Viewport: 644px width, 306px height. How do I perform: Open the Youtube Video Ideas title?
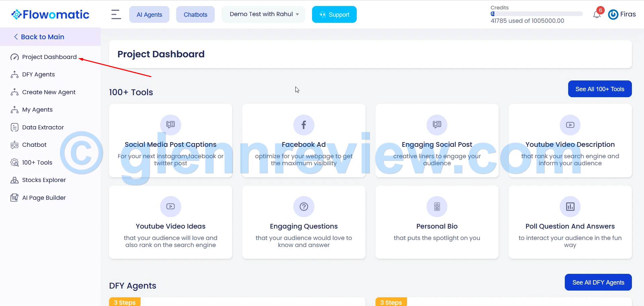[170, 226]
